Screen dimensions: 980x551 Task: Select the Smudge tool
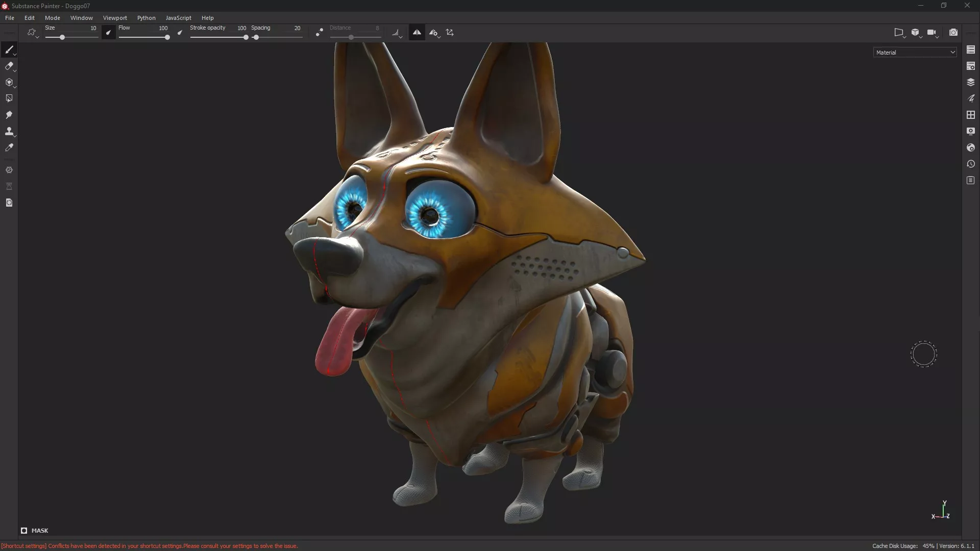pos(9,115)
